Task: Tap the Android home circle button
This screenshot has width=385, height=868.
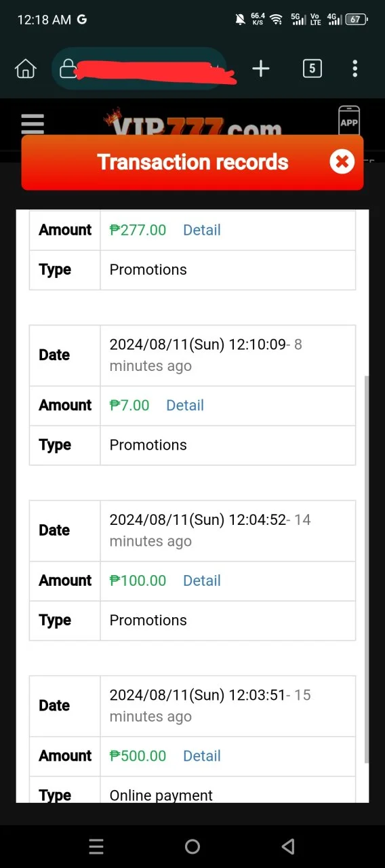Action: tap(192, 846)
